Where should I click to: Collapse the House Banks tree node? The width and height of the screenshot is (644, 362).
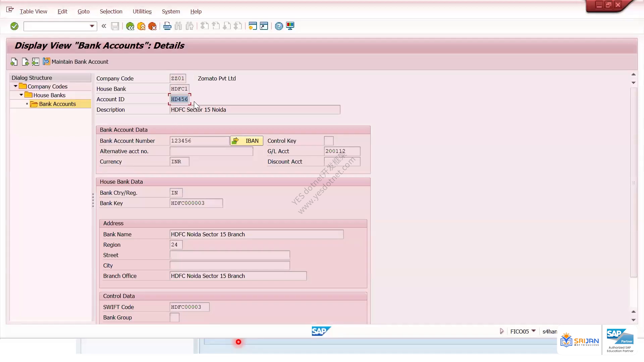[21, 95]
